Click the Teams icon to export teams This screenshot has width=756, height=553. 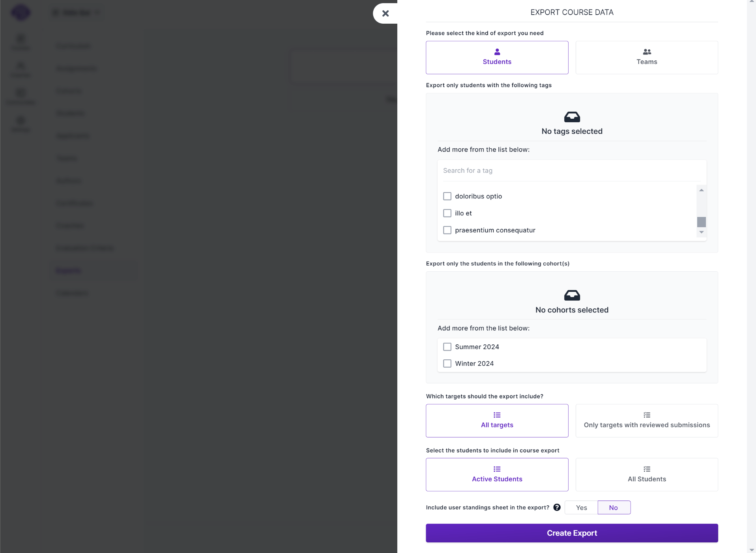[646, 52]
